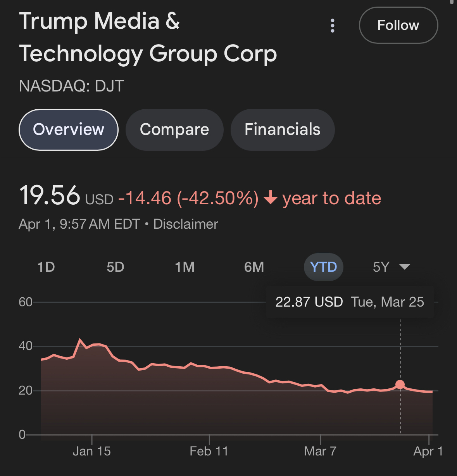Viewport: 457px width, 476px height.
Task: Open the three-dot more options menu
Action: [332, 26]
